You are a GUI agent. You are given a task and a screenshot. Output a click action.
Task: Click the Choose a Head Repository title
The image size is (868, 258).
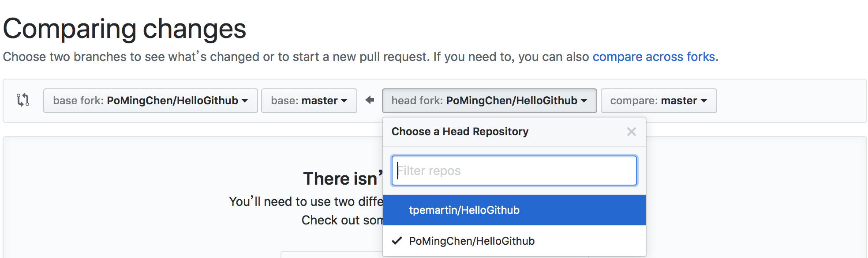coord(460,132)
